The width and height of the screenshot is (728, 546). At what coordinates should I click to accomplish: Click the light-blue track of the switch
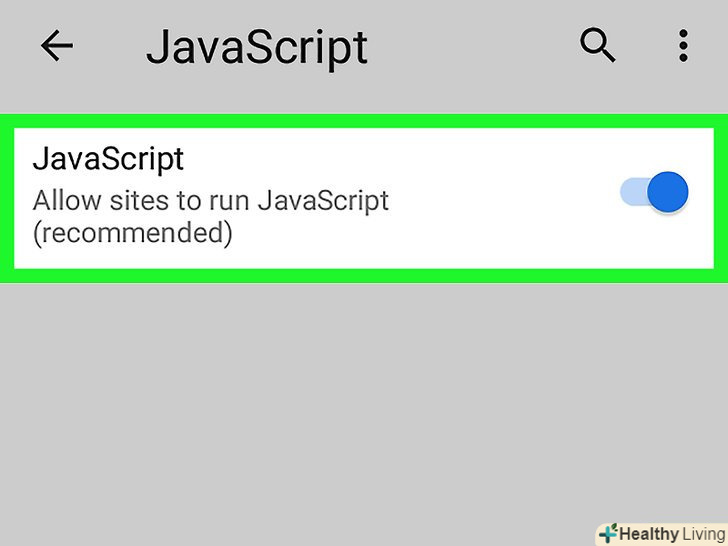point(633,192)
